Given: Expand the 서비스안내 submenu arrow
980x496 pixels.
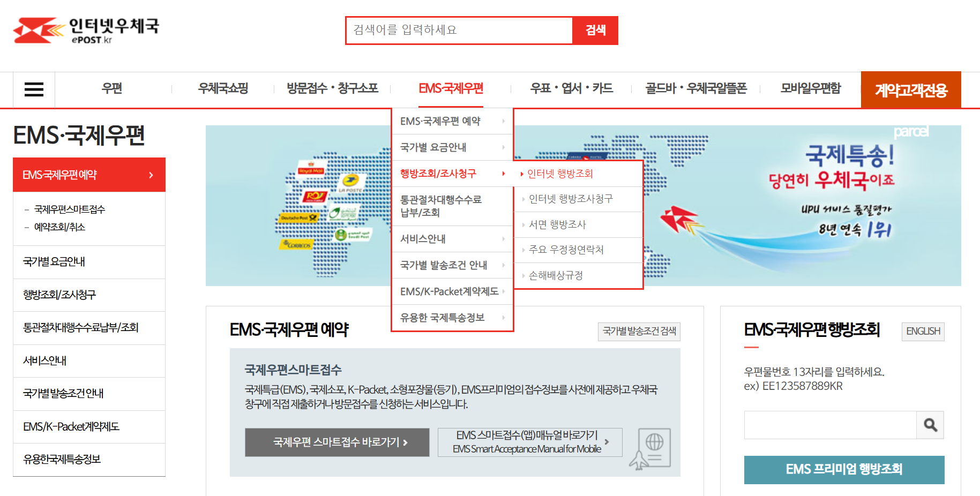Looking at the screenshot, I should (x=504, y=238).
